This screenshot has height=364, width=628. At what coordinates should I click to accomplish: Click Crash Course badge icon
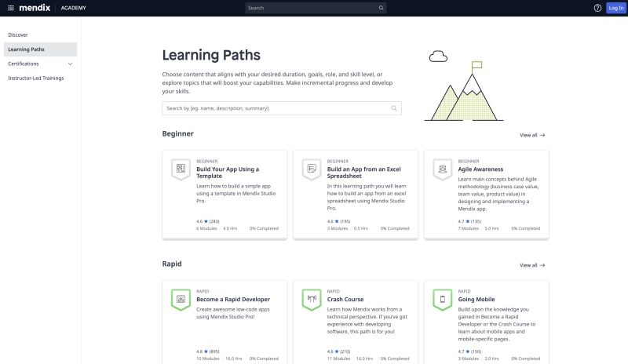point(312,300)
